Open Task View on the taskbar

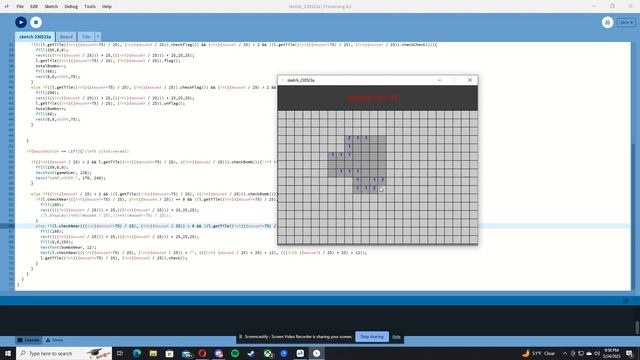point(120,353)
